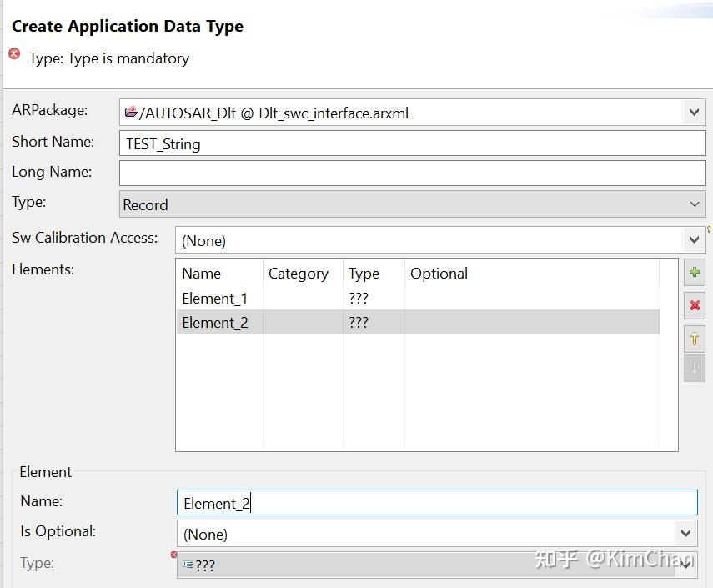Image resolution: width=713 pixels, height=588 pixels.
Task: Click the green add element icon
Action: pyautogui.click(x=694, y=273)
